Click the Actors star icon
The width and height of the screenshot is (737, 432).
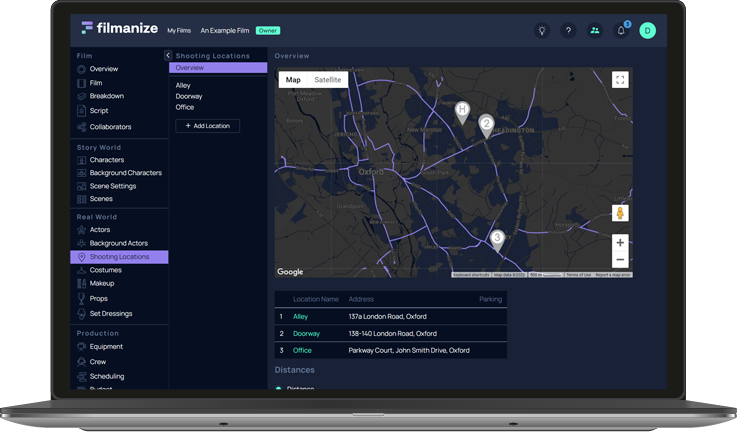coord(81,230)
